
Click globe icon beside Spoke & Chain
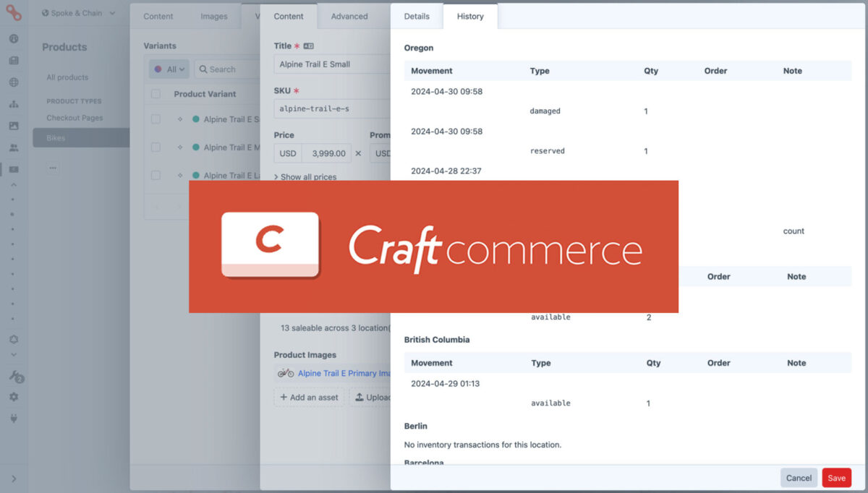tap(46, 13)
